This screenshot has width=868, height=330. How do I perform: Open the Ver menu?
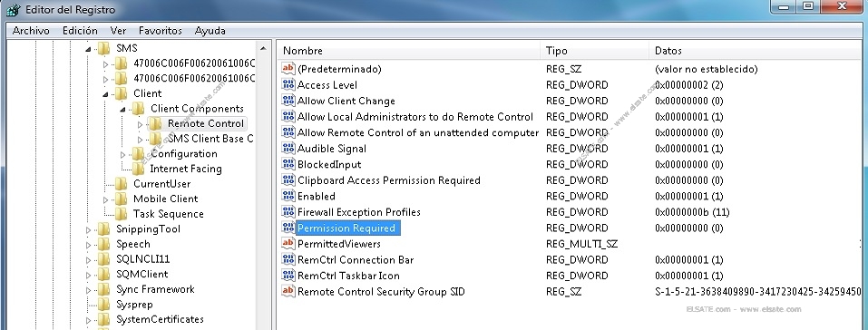[x=118, y=31]
